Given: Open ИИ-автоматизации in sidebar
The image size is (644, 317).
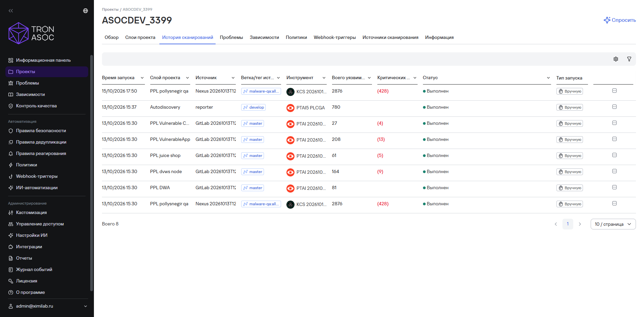Looking at the screenshot, I should click(47, 188).
